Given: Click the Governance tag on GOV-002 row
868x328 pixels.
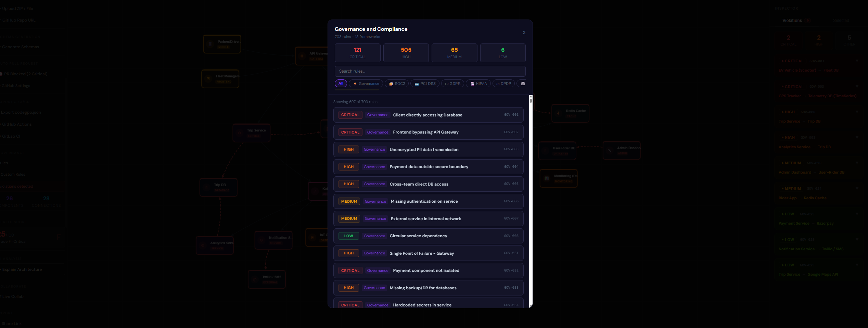Looking at the screenshot, I should 378,132.
